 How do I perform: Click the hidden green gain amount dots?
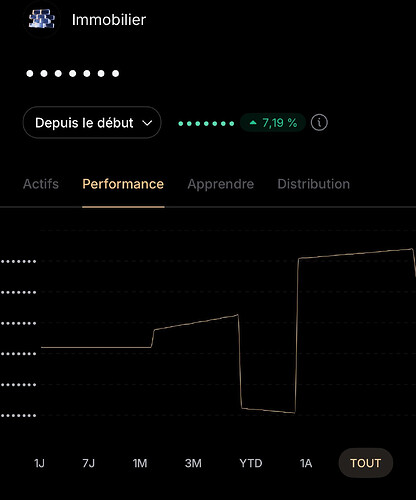pyautogui.click(x=206, y=123)
